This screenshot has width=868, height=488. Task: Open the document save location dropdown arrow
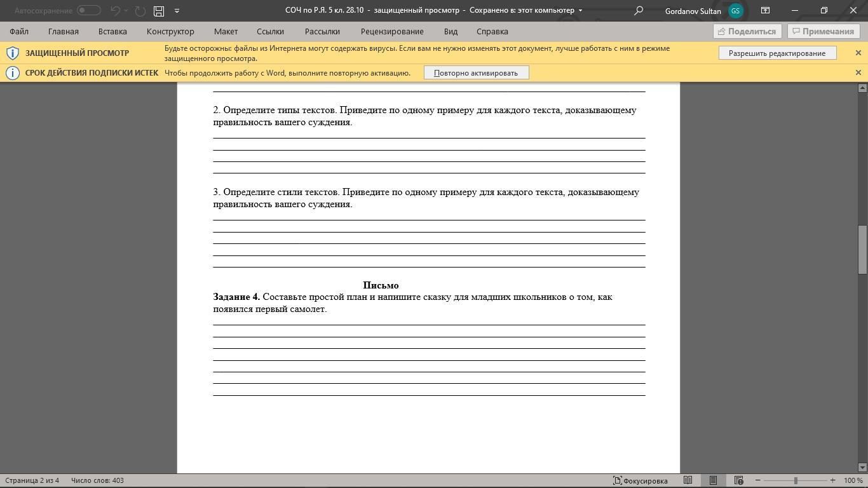pyautogui.click(x=580, y=11)
